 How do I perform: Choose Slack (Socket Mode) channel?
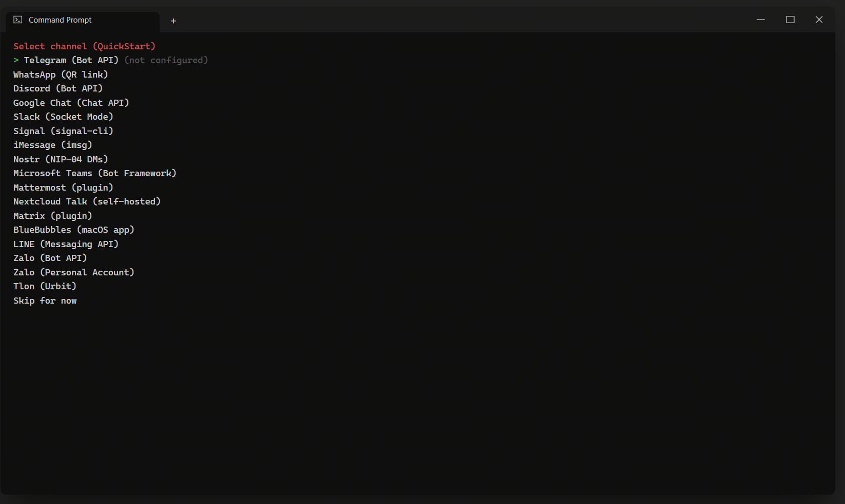[x=63, y=117]
